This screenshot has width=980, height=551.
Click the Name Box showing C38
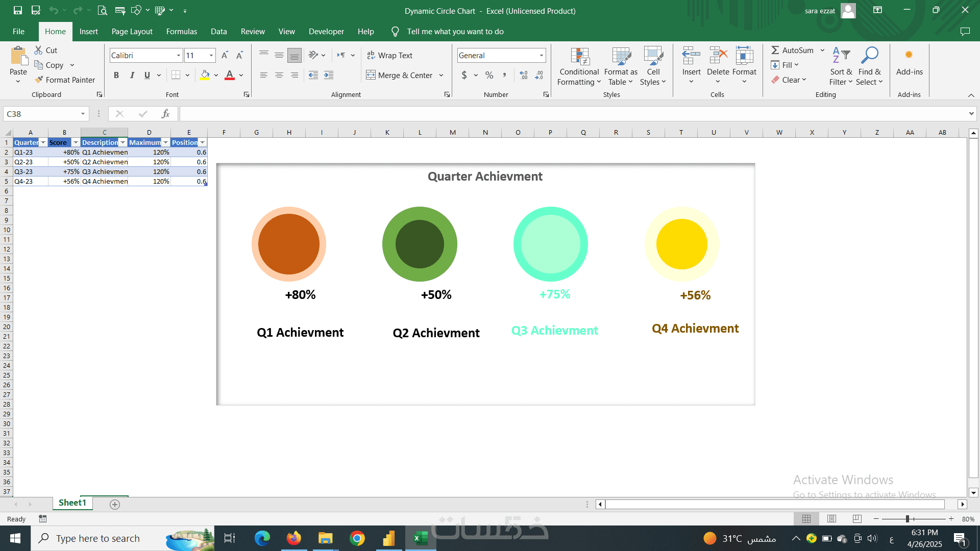[42, 114]
